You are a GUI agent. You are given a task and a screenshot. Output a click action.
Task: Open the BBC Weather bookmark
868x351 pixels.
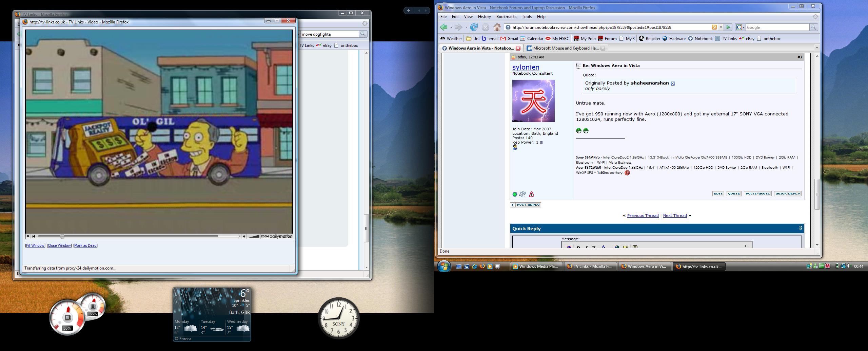[x=451, y=38]
